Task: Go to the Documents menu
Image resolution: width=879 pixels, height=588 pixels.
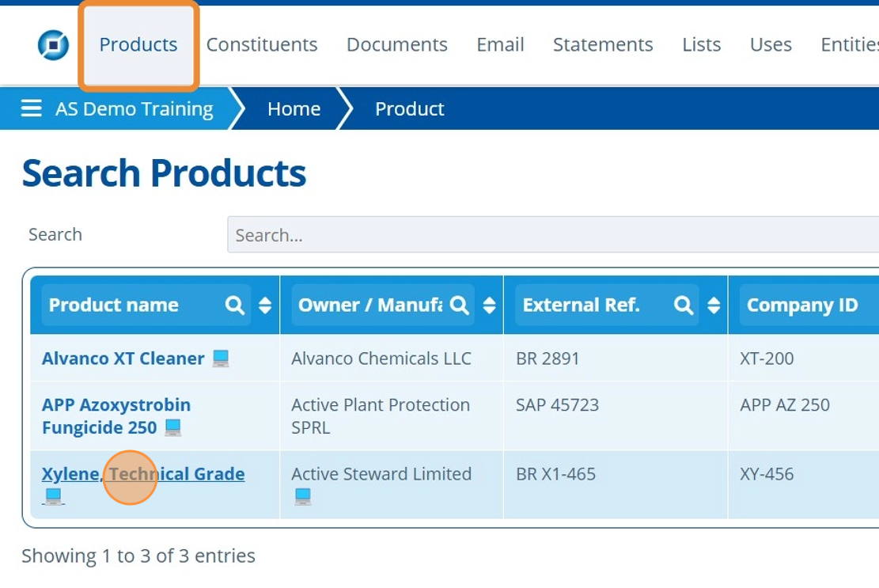Action: tap(397, 45)
